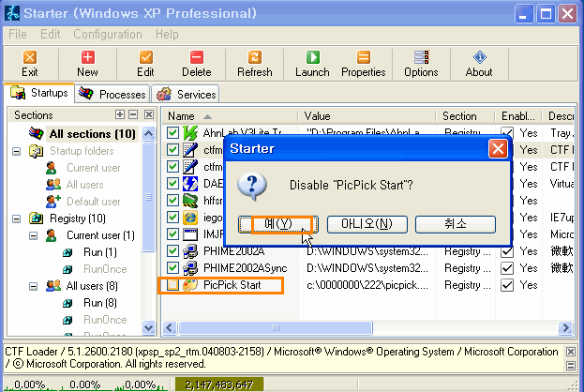Image resolution: width=584 pixels, height=392 pixels.
Task: Toggle the hffsr entry checkbox
Action: click(x=172, y=201)
